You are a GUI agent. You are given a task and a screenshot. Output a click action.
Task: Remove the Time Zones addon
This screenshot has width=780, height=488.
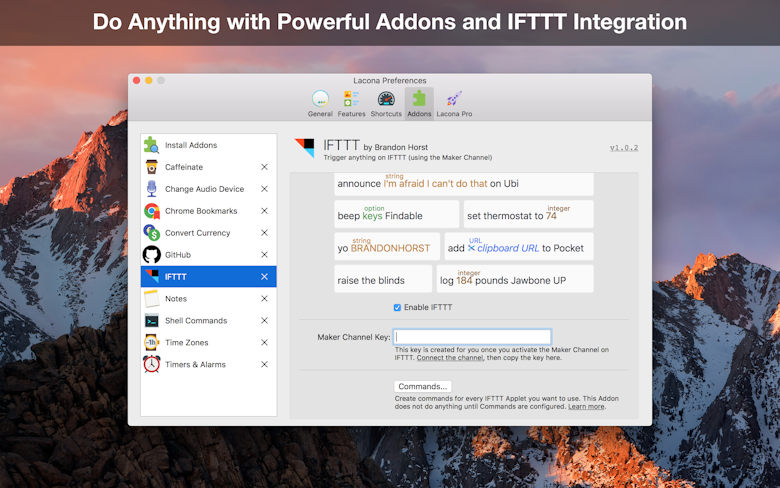point(265,342)
